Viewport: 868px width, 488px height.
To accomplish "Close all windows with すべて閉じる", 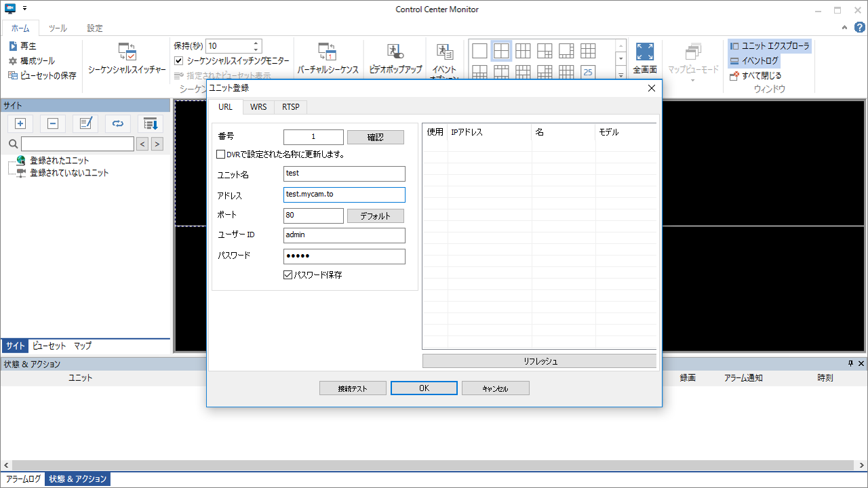I will [755, 75].
